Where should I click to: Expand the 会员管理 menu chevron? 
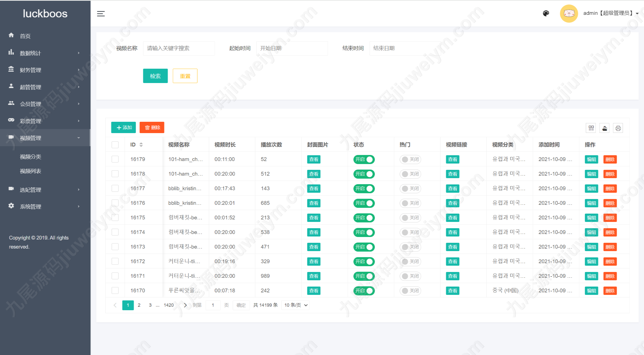click(79, 104)
